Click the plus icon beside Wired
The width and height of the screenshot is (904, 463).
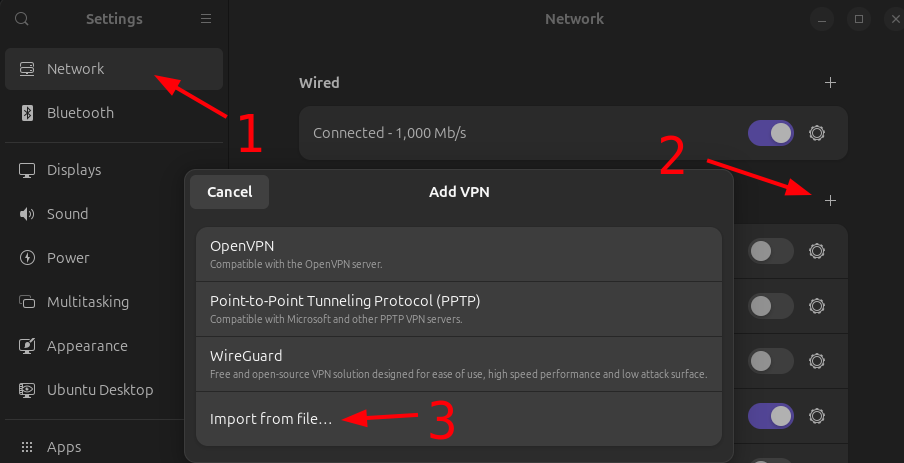coord(830,82)
